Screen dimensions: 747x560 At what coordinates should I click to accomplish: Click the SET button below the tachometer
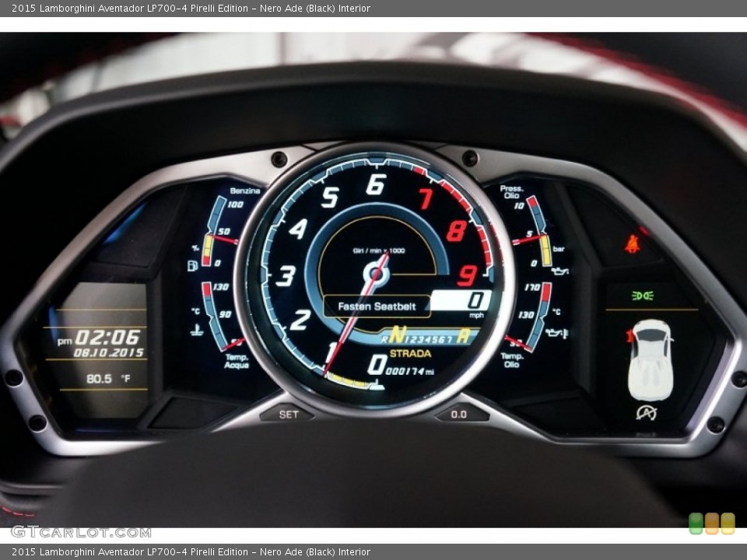click(288, 415)
